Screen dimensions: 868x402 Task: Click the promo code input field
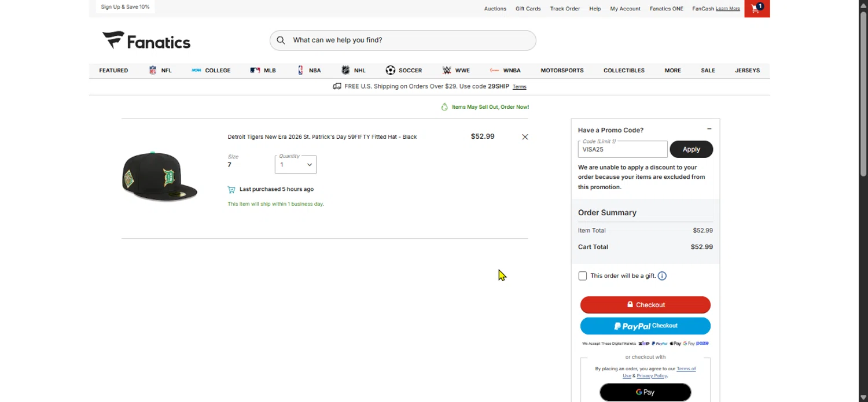click(x=623, y=149)
